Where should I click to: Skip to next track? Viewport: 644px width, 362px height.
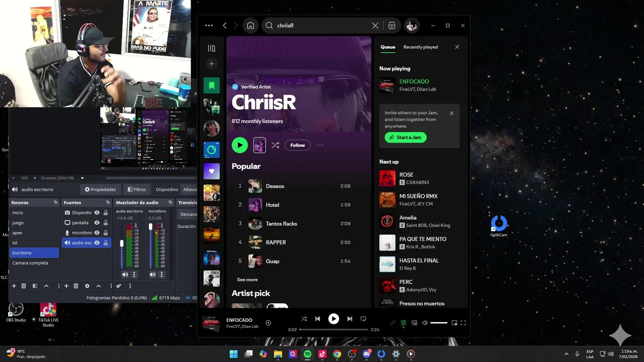(350, 319)
